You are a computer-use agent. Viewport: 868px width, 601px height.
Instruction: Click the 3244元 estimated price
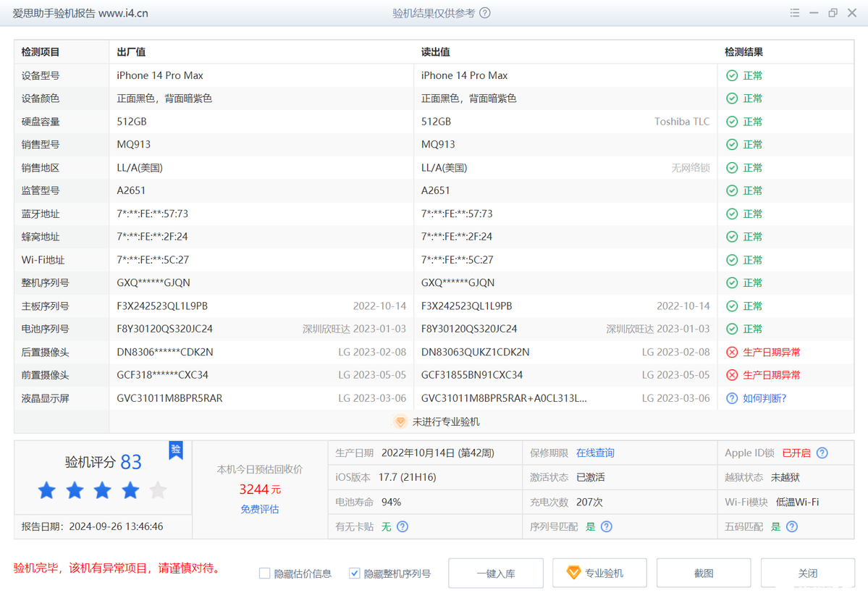pyautogui.click(x=260, y=489)
